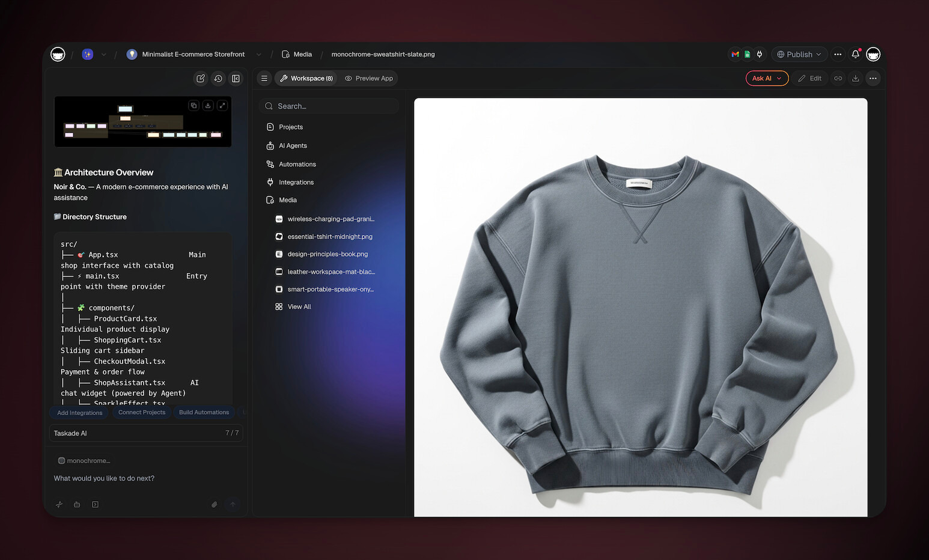Screen dimensions: 929x560
Task: Open Automations in the sidebar
Action: coord(297,164)
